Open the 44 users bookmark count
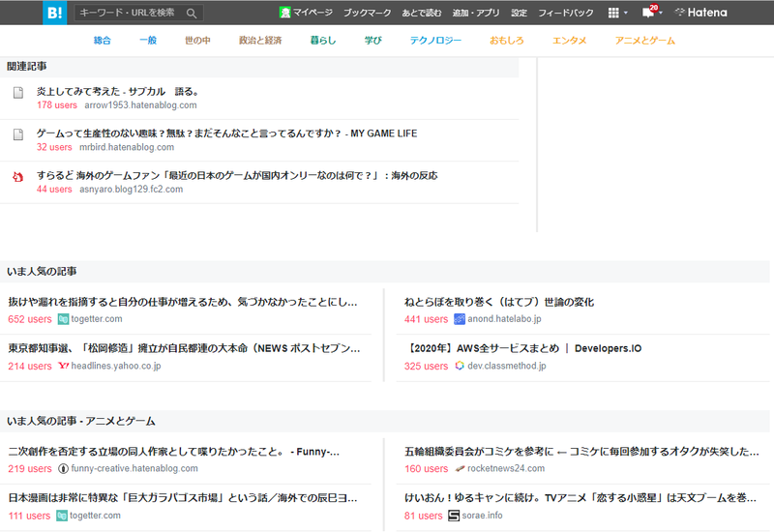Image resolution: width=774 pixels, height=532 pixels. coord(54,189)
